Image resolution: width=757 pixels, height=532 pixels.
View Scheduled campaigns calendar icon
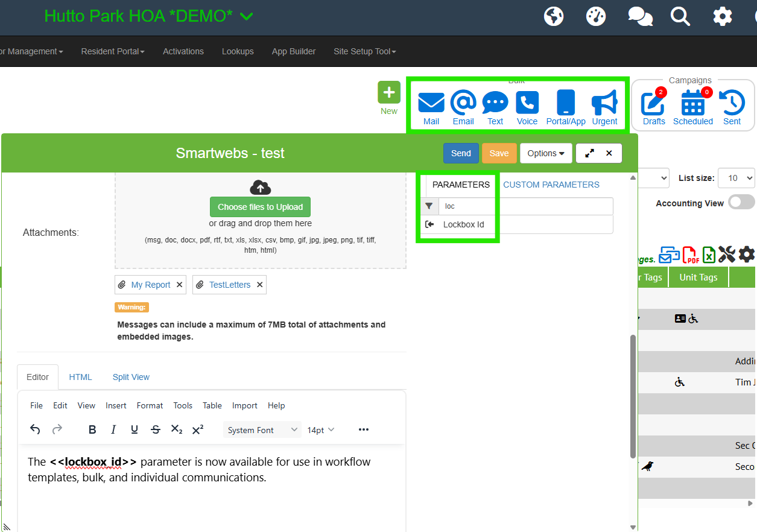click(x=692, y=103)
